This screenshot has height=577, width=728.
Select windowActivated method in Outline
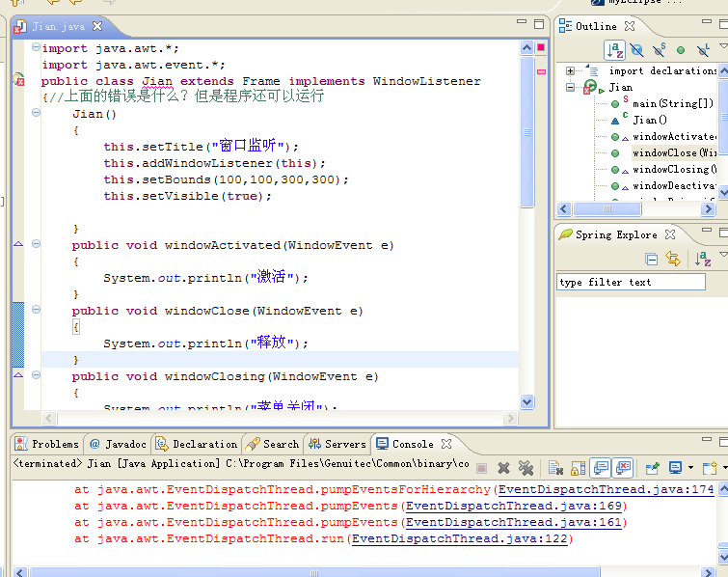[x=674, y=137]
